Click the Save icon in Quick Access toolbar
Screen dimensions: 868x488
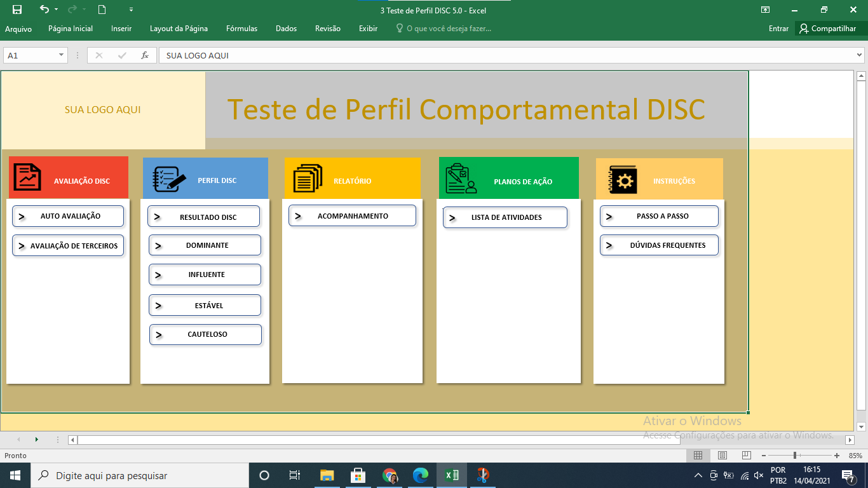pyautogui.click(x=17, y=10)
